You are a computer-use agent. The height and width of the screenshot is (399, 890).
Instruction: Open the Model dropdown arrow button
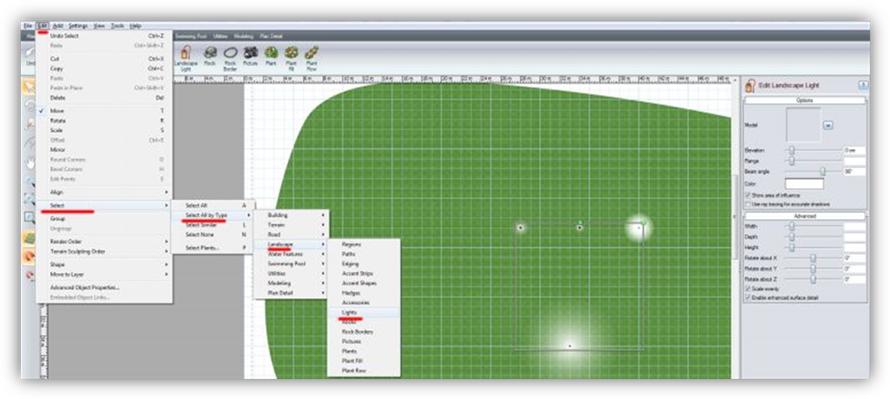click(x=828, y=125)
